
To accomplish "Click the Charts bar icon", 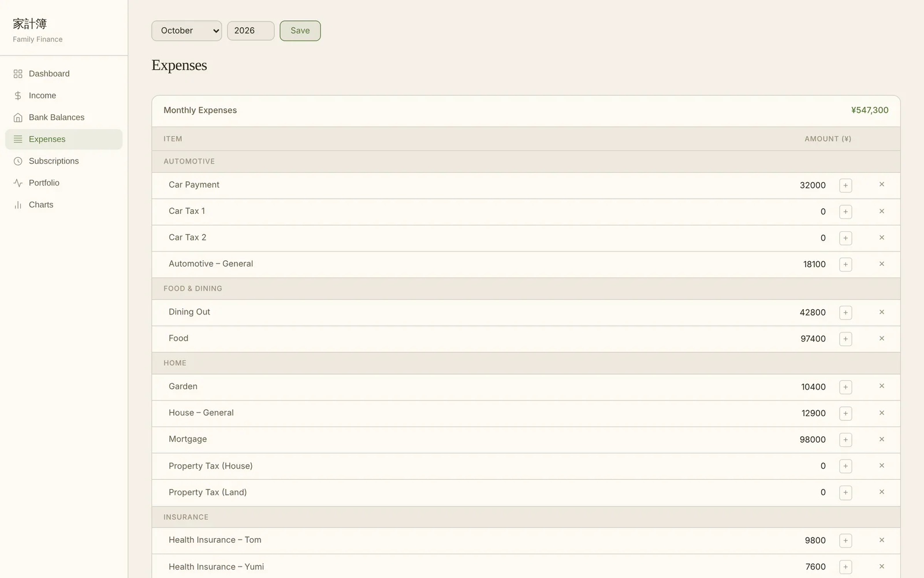I will 18,205.
